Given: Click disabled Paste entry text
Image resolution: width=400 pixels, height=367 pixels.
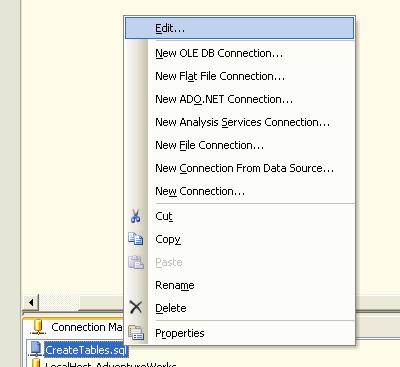Looking at the screenshot, I should 169,263.
